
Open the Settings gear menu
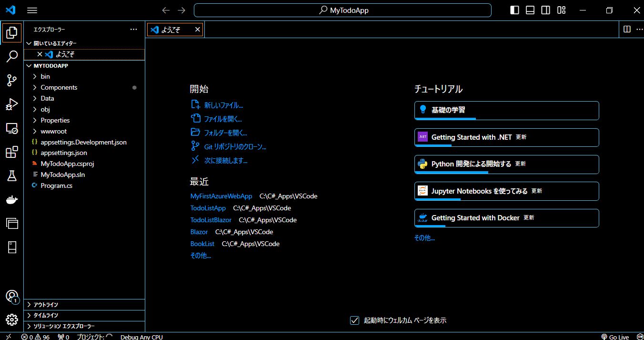[12, 319]
